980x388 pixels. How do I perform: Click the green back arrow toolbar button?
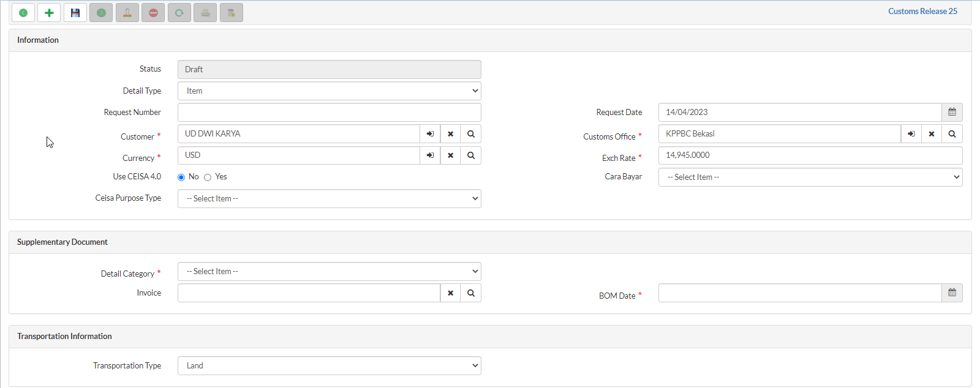click(23, 13)
